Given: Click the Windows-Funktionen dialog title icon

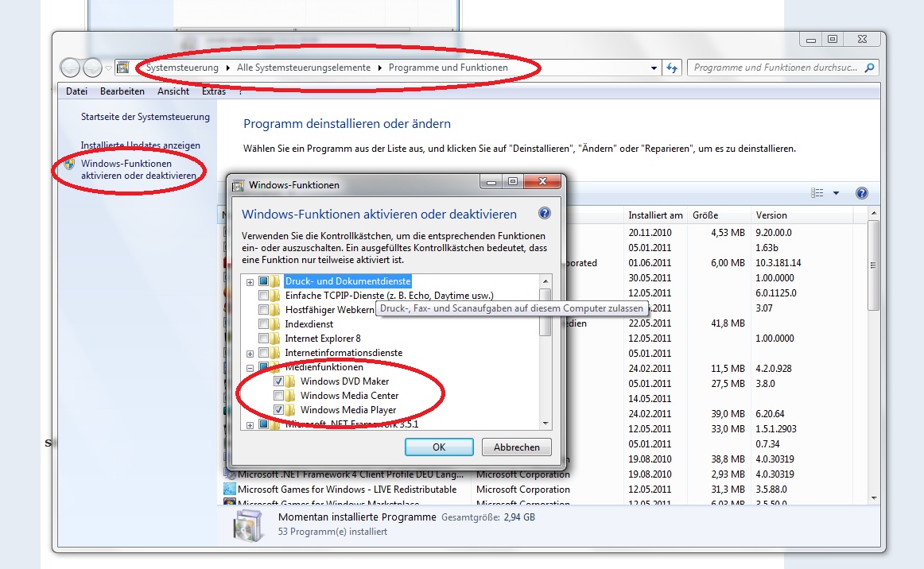Looking at the screenshot, I should tap(238, 185).
